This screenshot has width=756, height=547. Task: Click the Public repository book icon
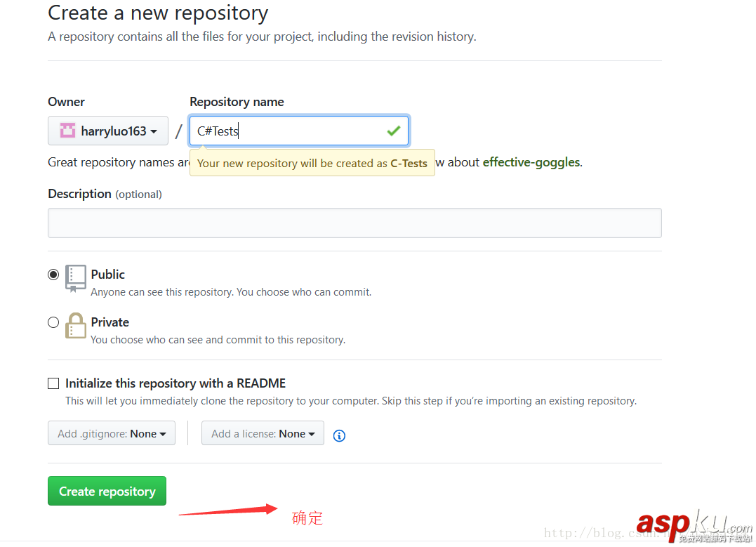[76, 278]
